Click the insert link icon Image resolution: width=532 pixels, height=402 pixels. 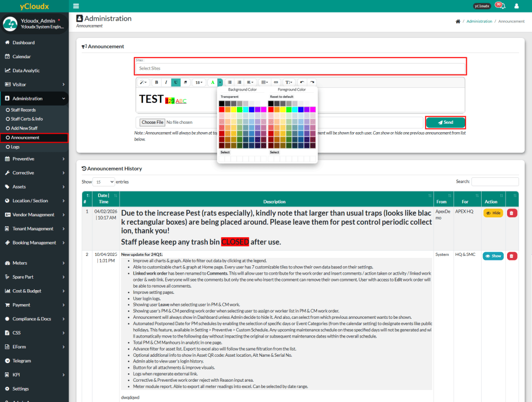(276, 82)
